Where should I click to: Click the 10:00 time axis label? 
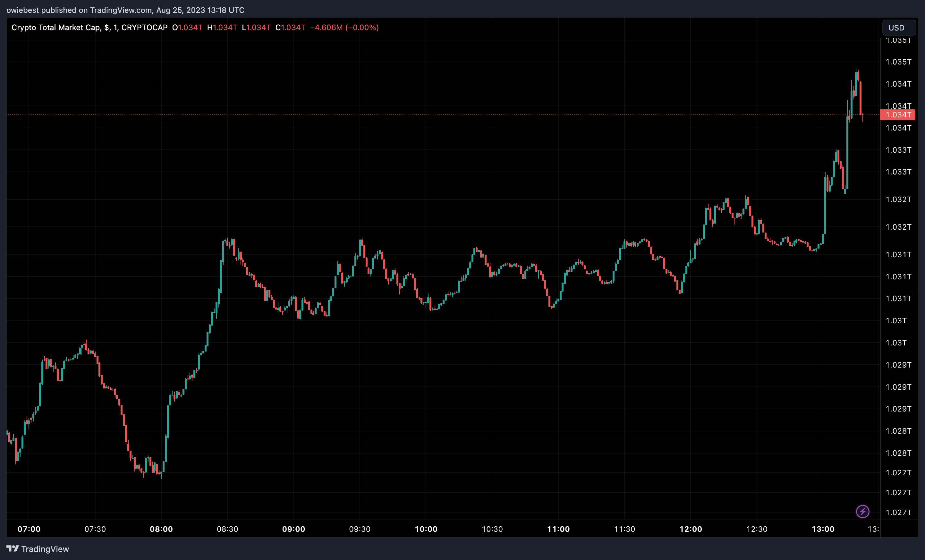point(426,529)
